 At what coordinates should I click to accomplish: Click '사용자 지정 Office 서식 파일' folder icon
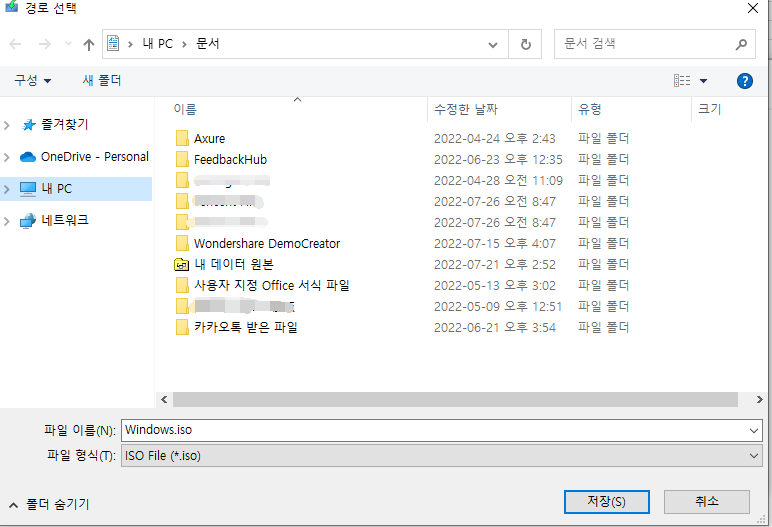click(182, 285)
